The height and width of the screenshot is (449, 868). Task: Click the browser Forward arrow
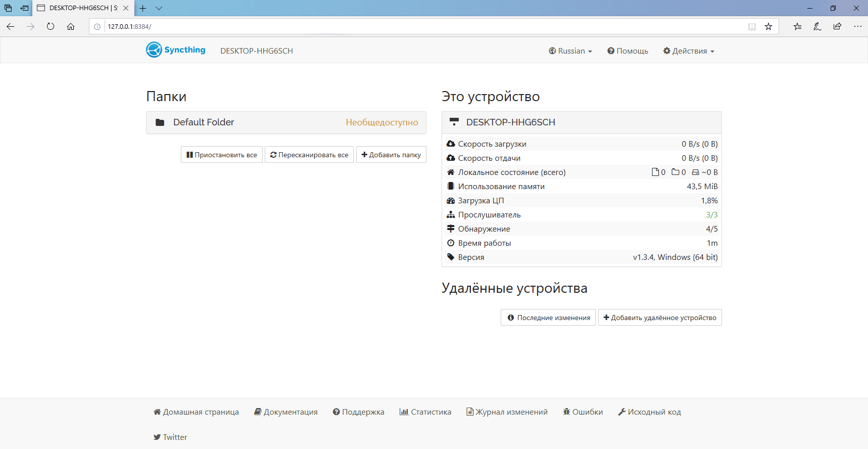click(x=31, y=26)
